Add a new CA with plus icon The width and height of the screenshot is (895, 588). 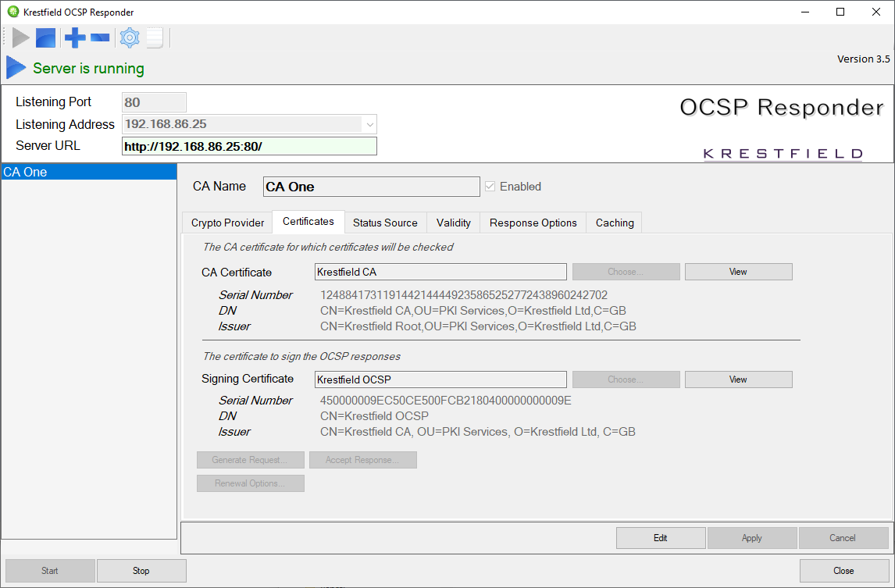pyautogui.click(x=75, y=37)
